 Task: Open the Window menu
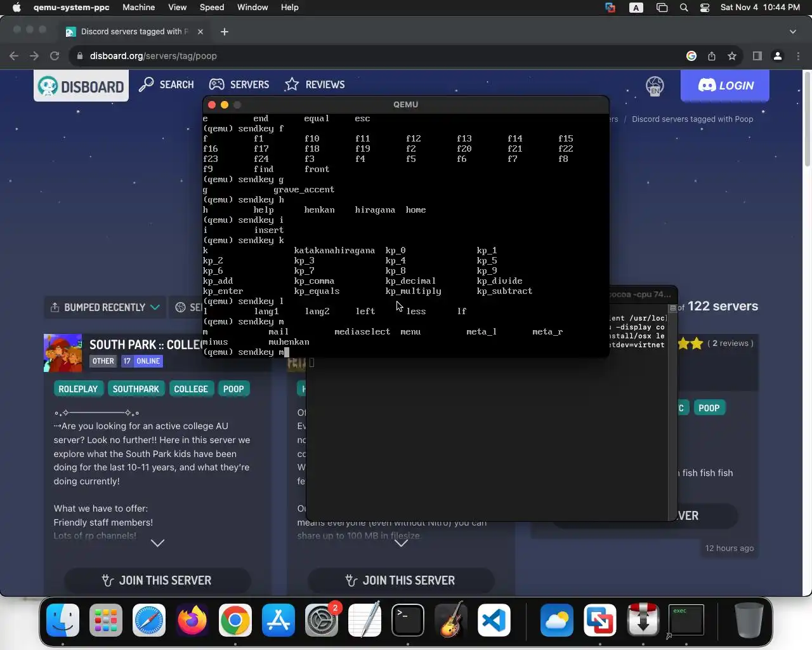click(252, 8)
